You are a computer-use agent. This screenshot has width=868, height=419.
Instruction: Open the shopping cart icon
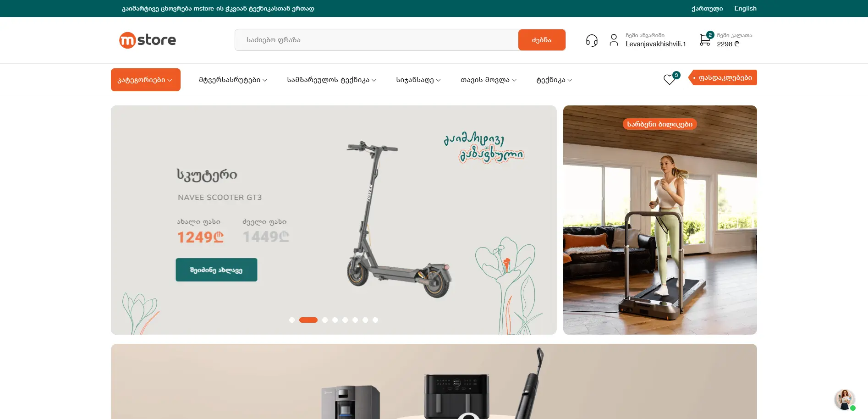point(705,40)
